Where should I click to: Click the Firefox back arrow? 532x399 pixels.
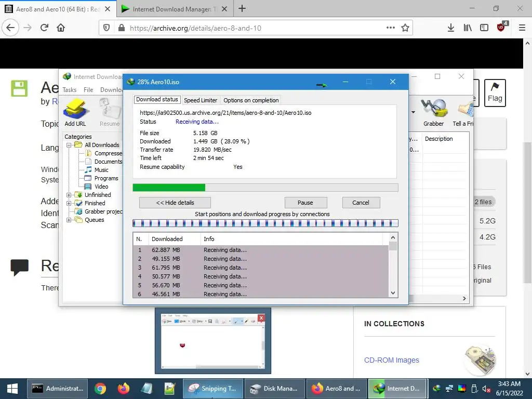point(10,28)
